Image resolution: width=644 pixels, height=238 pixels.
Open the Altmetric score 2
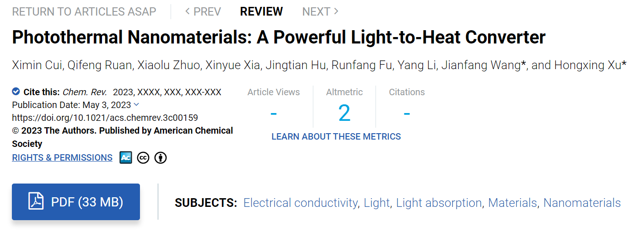click(344, 113)
